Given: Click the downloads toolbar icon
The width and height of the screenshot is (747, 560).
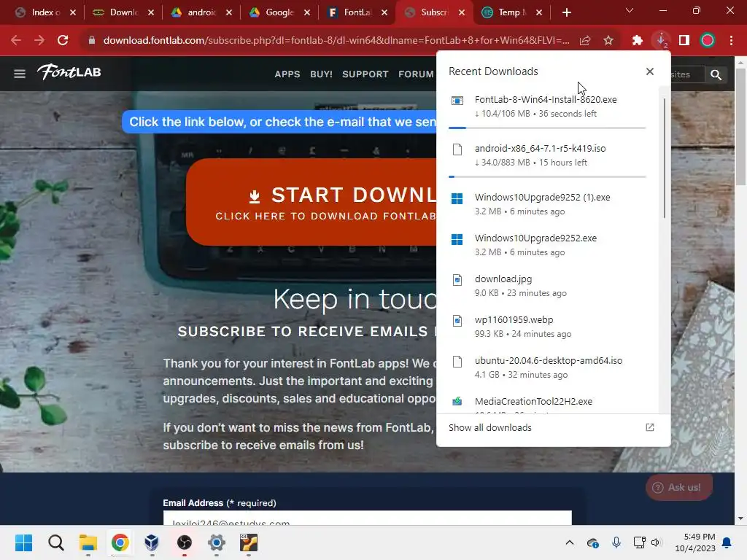Looking at the screenshot, I should [x=661, y=41].
